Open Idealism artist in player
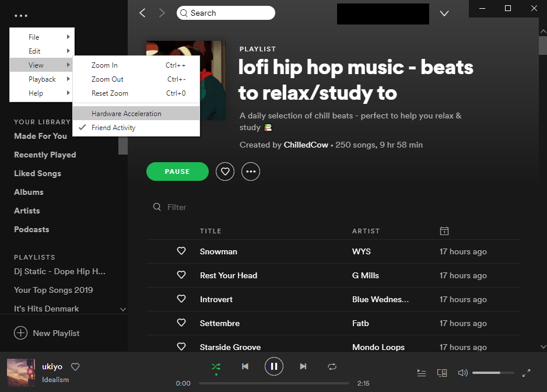 point(55,379)
